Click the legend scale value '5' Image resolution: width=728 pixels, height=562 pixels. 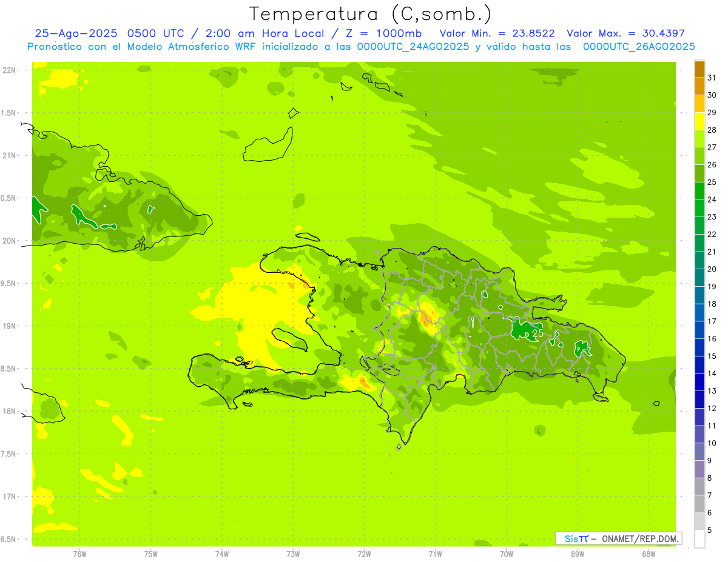[709, 530]
